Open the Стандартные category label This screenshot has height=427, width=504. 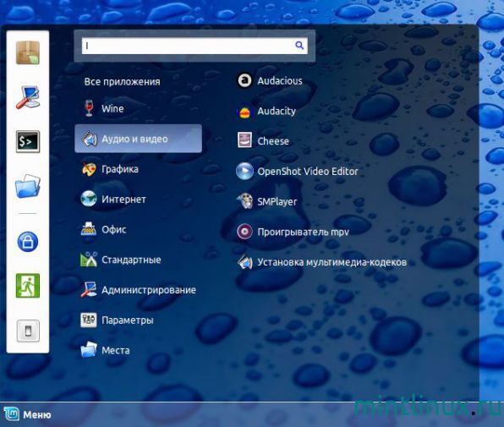click(x=131, y=260)
